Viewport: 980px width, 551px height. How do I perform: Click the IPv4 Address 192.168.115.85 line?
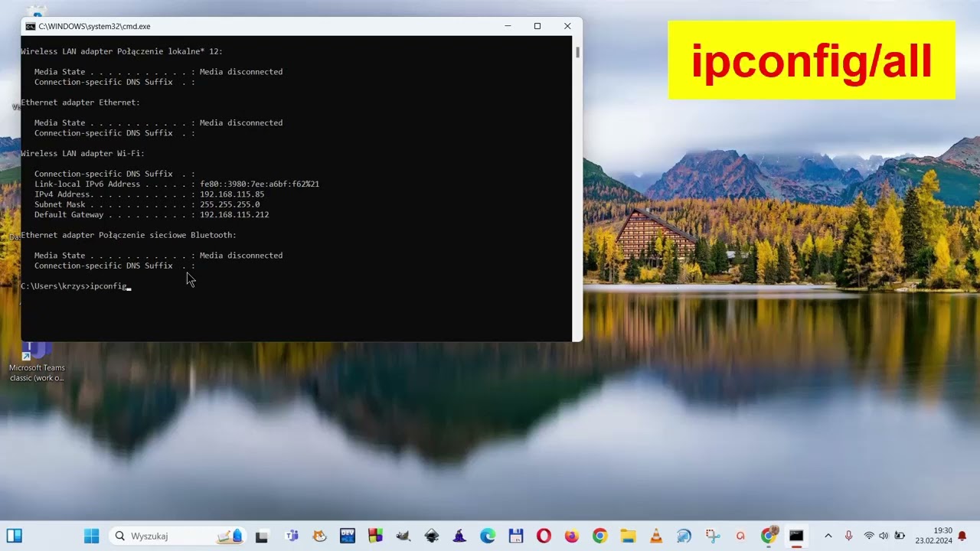pos(149,194)
